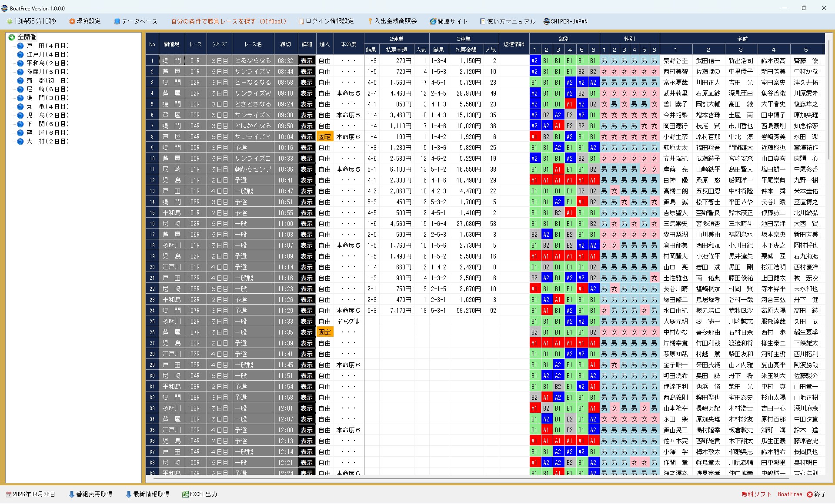Click the ログイン情報設定 document icon
Image resolution: width=835 pixels, height=504 pixels.
pos(301,21)
